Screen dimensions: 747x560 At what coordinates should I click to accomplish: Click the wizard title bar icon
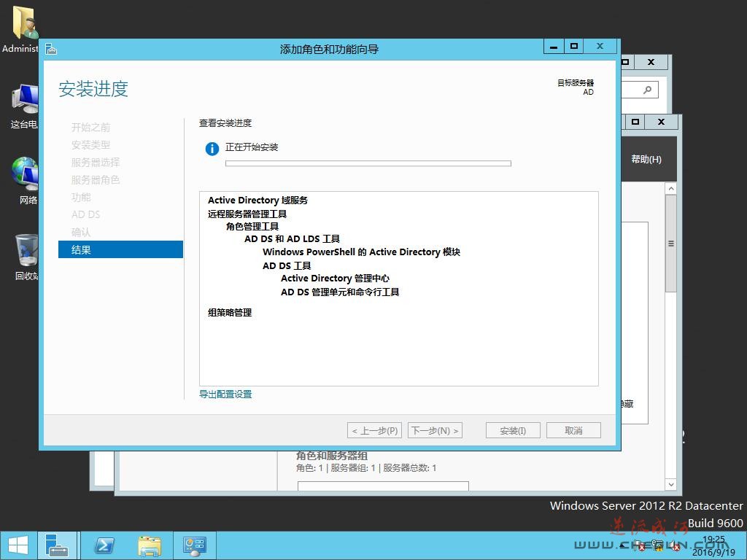pos(51,49)
